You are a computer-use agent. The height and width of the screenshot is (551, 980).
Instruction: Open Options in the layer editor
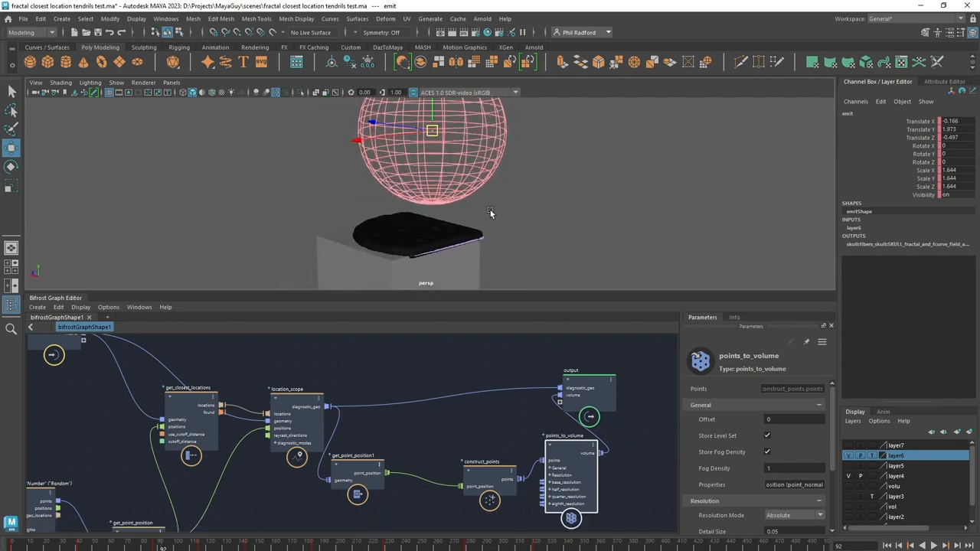[878, 421]
